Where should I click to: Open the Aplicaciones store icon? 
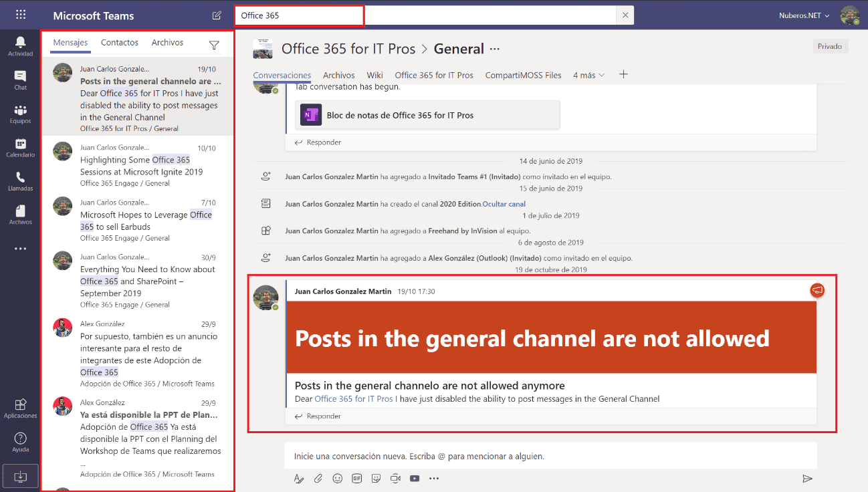(x=20, y=408)
